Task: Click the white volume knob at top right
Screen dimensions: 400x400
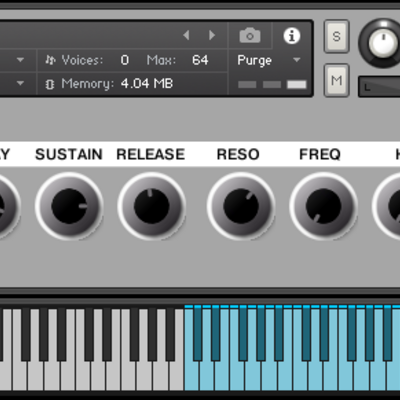Action: 382,43
